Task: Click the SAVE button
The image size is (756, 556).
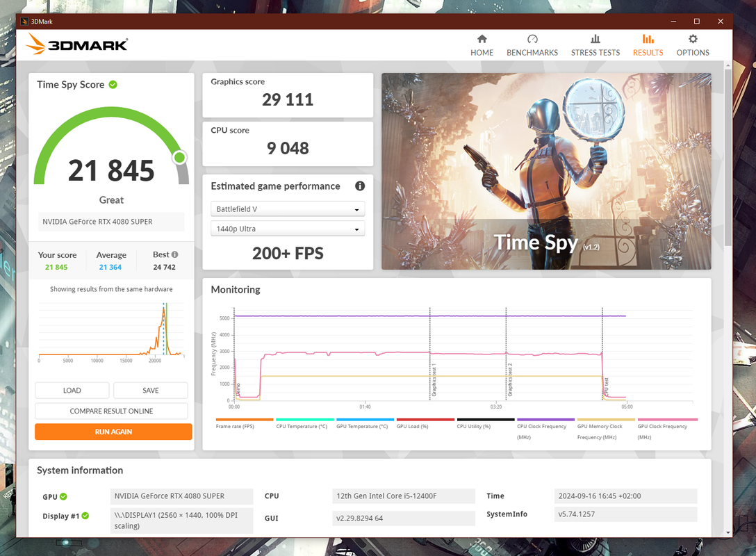Action: [150, 390]
